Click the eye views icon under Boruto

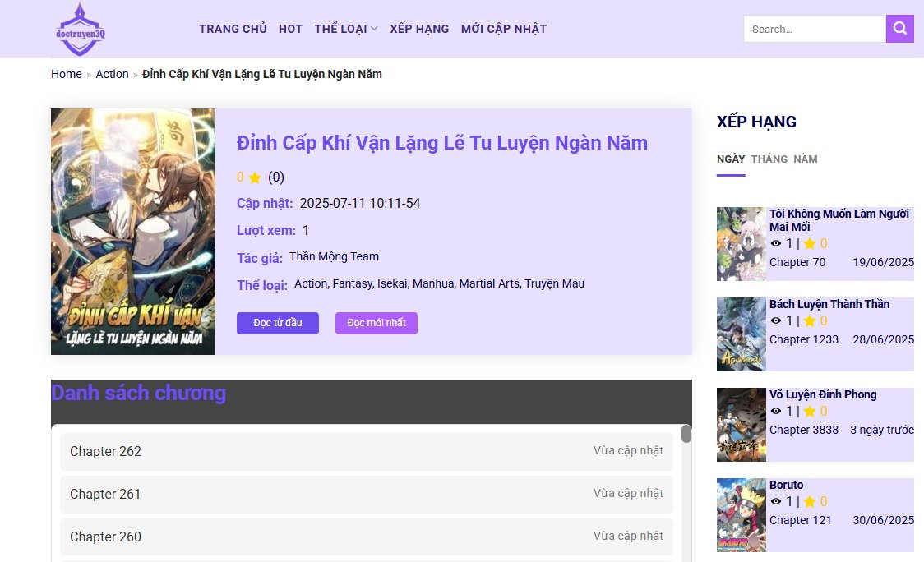775,501
